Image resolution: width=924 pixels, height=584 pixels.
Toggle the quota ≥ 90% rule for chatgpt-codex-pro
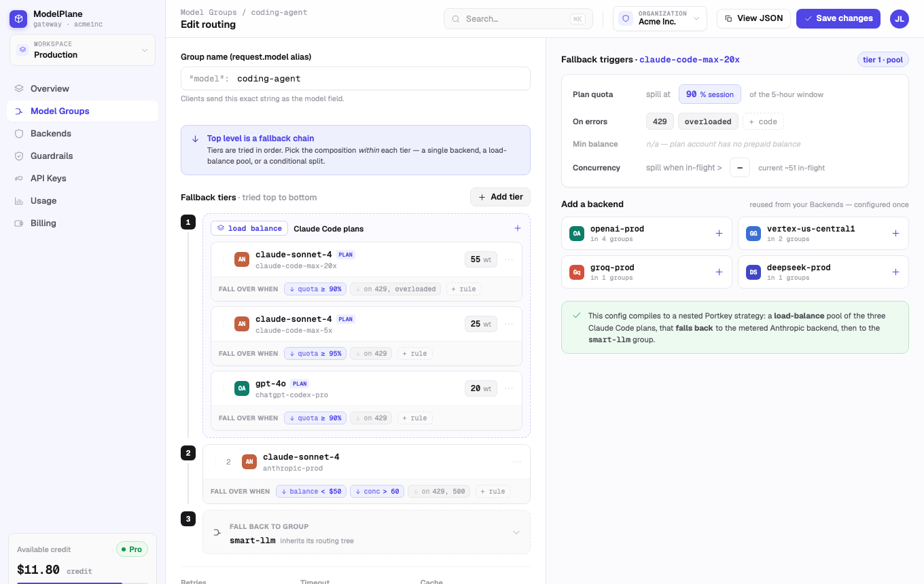coord(315,418)
